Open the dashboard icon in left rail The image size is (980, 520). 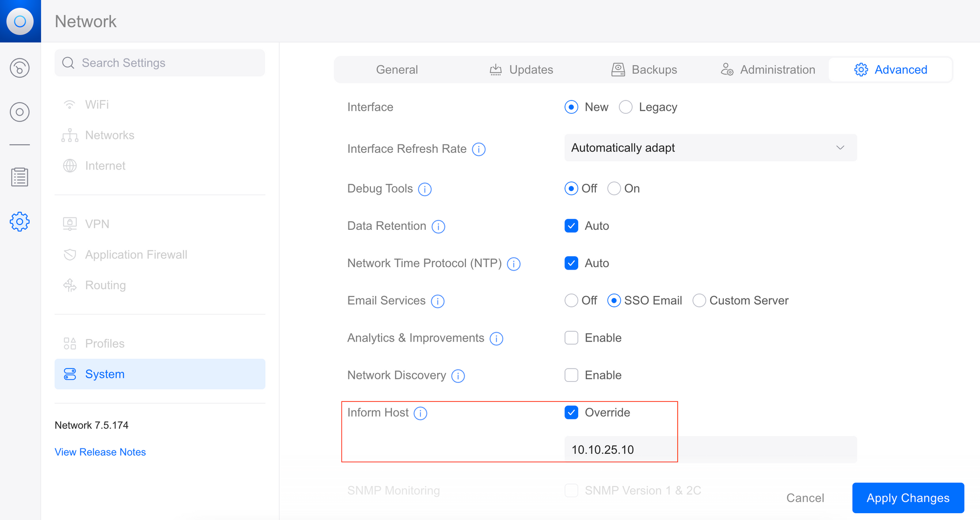click(20, 68)
